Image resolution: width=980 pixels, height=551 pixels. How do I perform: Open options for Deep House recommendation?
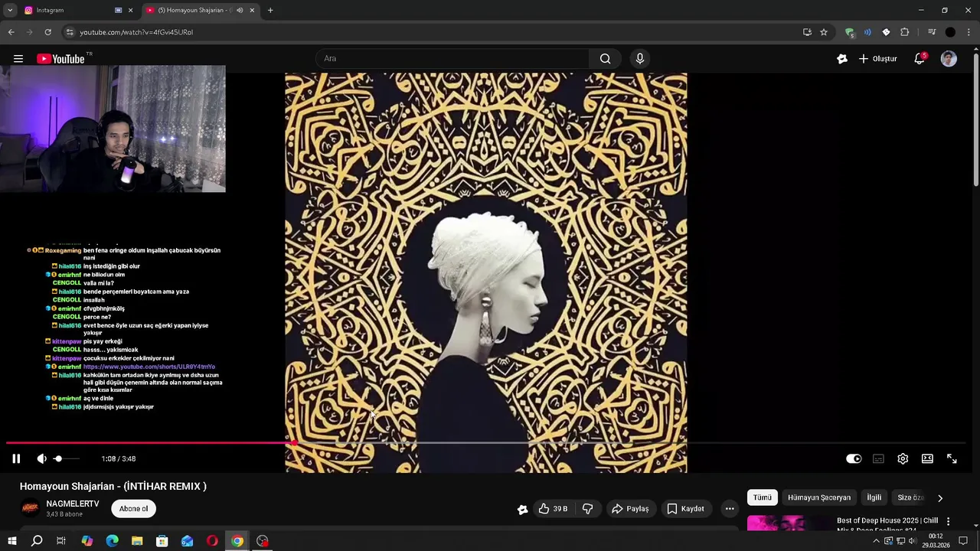[948, 521]
